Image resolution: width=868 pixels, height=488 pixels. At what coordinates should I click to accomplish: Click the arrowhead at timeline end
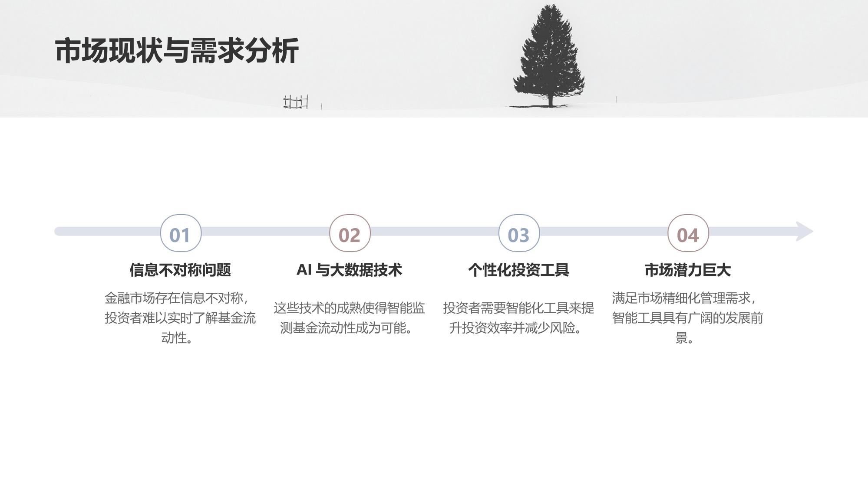pos(804,231)
